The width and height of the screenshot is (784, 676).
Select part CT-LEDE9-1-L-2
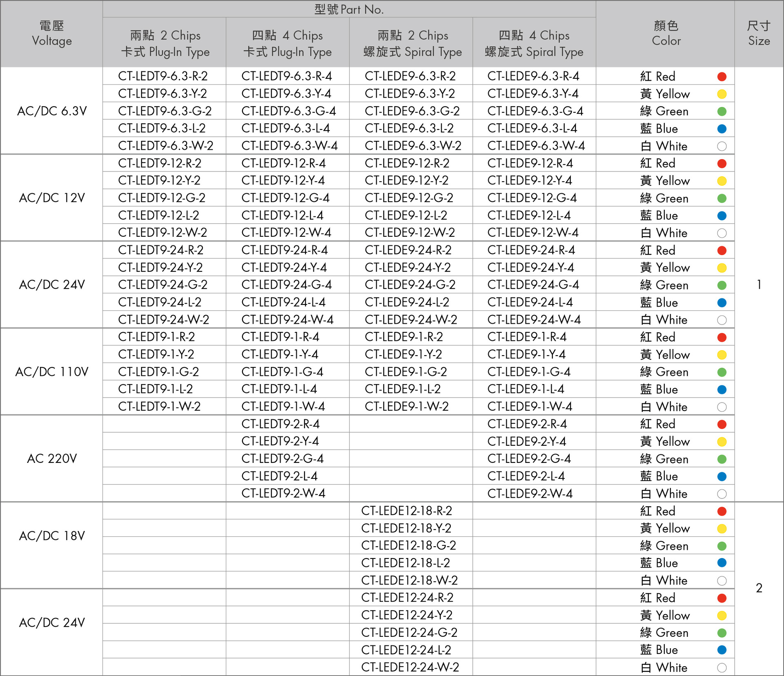(x=403, y=389)
